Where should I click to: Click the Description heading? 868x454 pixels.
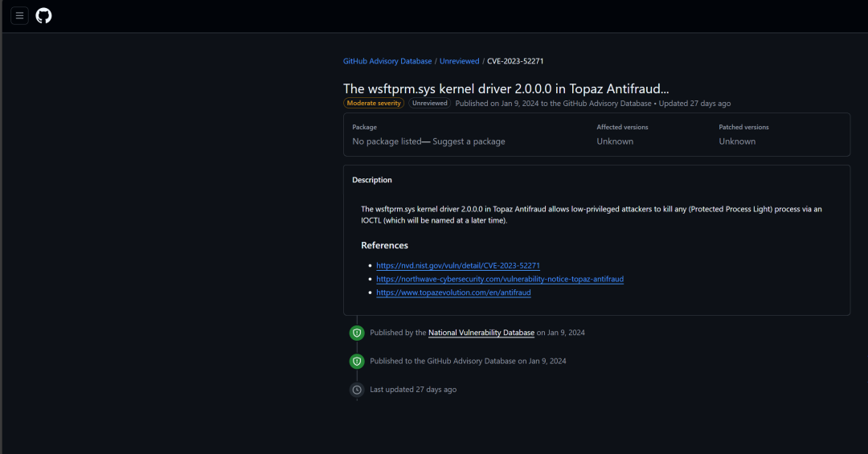[372, 180]
